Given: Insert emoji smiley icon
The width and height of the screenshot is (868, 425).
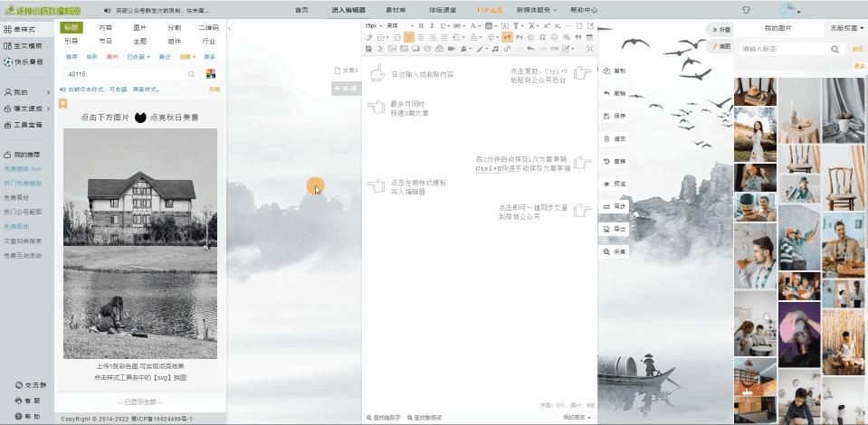Looking at the screenshot, I should (554, 38).
